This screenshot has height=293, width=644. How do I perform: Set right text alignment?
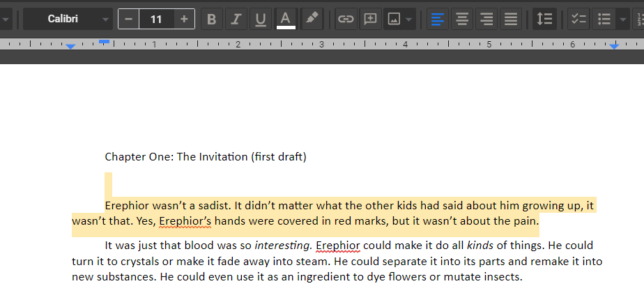tap(486, 19)
